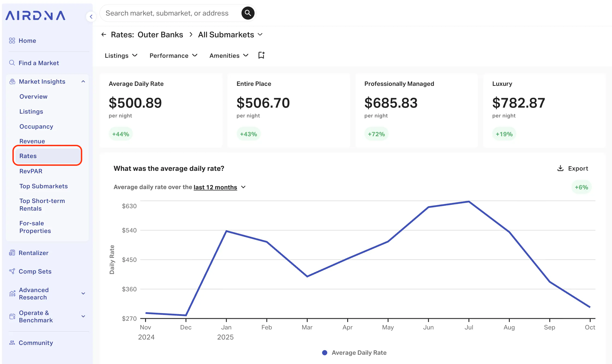Click the Operate & Benchmark icon
This screenshot has height=364, width=612.
12,316
